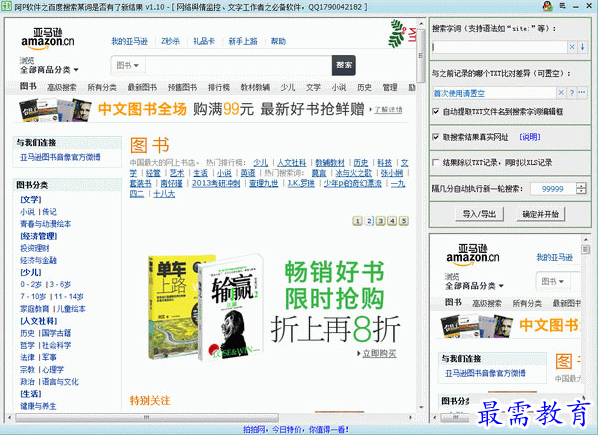Screen dimensions: 599x445
Task: Open 我的亚马逊 link in main browser
Action: (x=129, y=41)
